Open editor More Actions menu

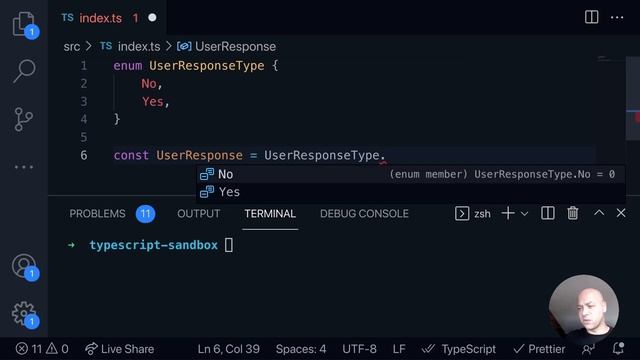(x=617, y=18)
